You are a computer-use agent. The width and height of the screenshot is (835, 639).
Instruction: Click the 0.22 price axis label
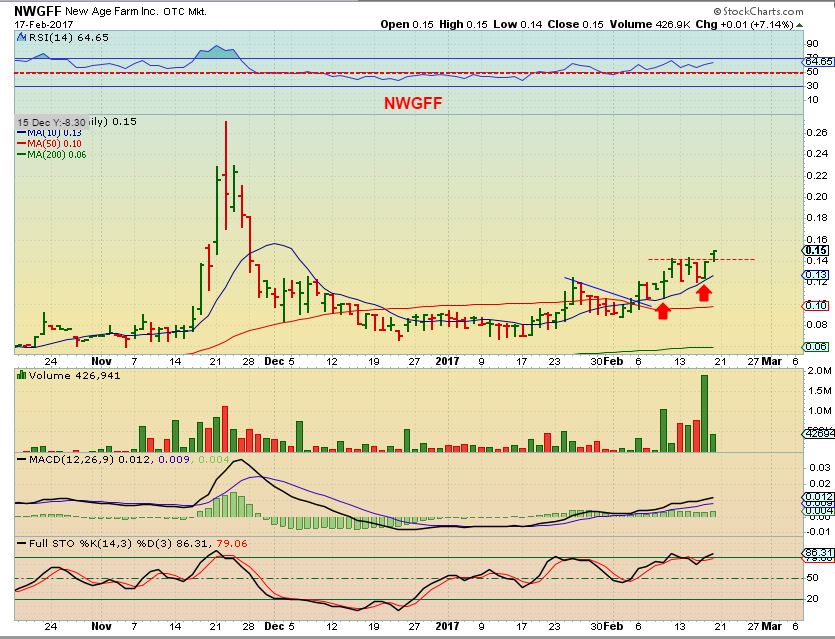click(817, 175)
